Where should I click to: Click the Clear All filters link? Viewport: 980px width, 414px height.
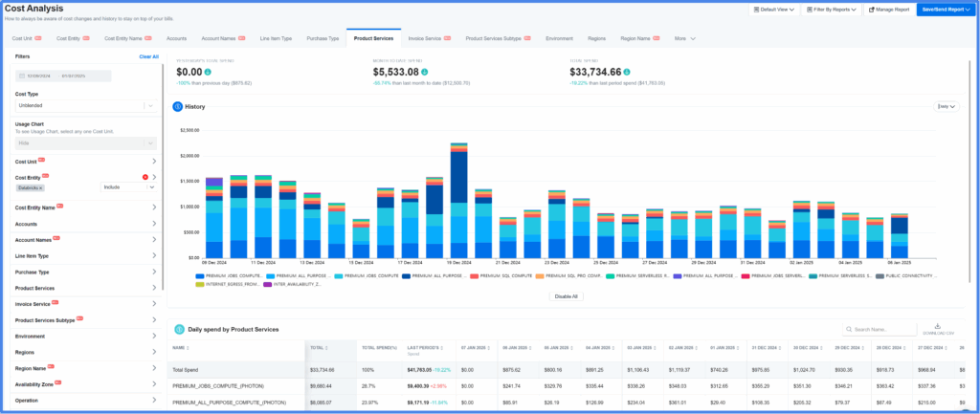(148, 56)
